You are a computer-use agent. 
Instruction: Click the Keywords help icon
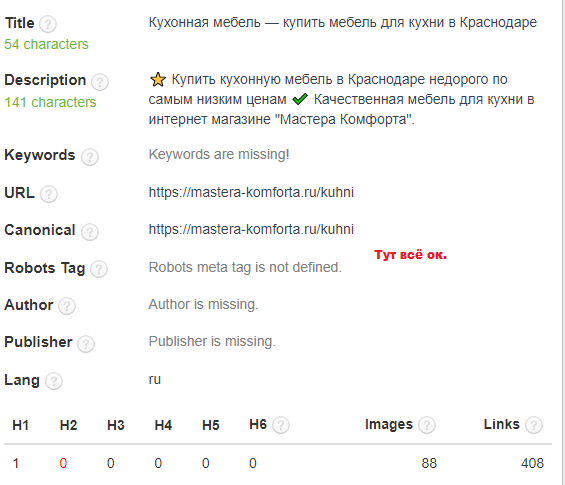point(90,157)
